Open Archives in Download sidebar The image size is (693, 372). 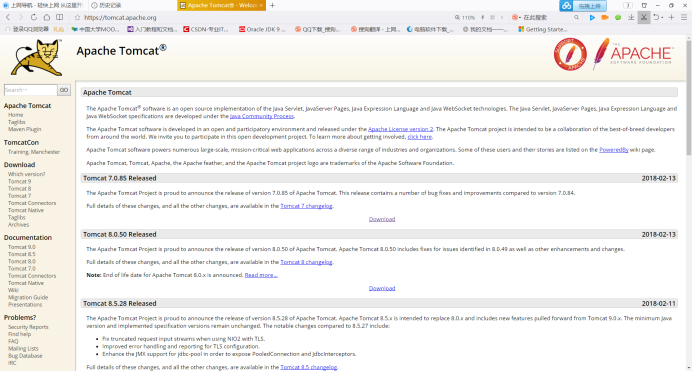pos(18,225)
